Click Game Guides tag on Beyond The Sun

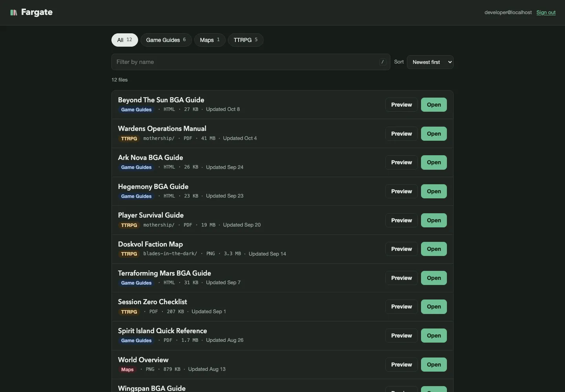[136, 110]
